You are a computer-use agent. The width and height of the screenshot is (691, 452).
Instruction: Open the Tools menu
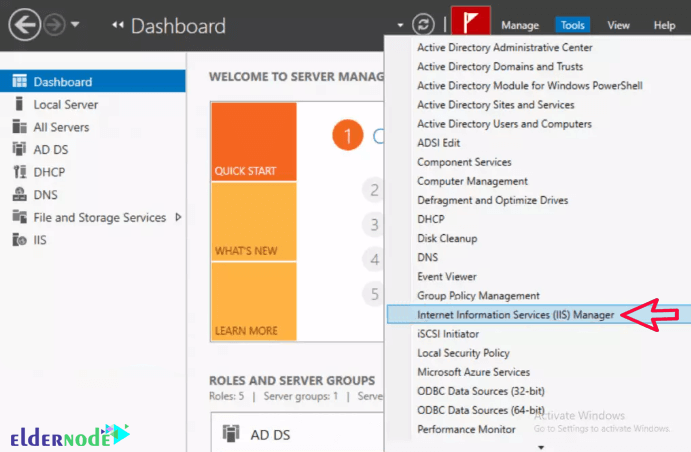tap(572, 26)
